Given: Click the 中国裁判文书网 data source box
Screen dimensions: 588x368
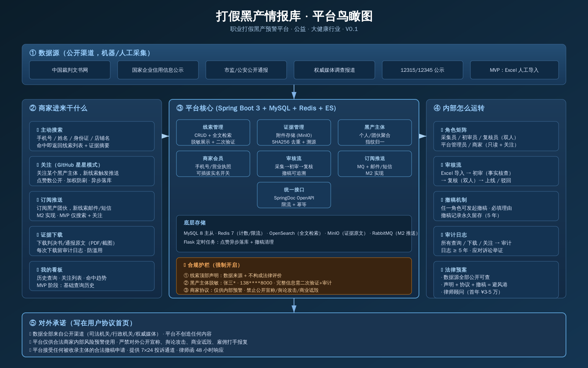Looking at the screenshot, I should pyautogui.click(x=70, y=70).
